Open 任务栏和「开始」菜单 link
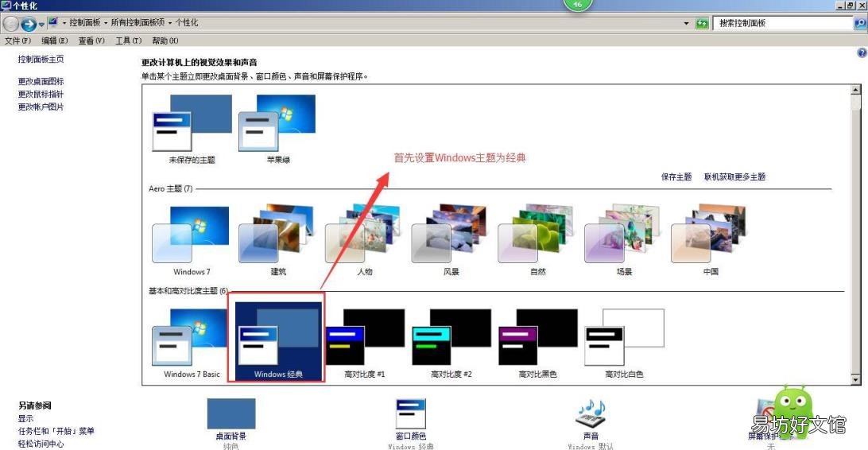 click(x=56, y=431)
